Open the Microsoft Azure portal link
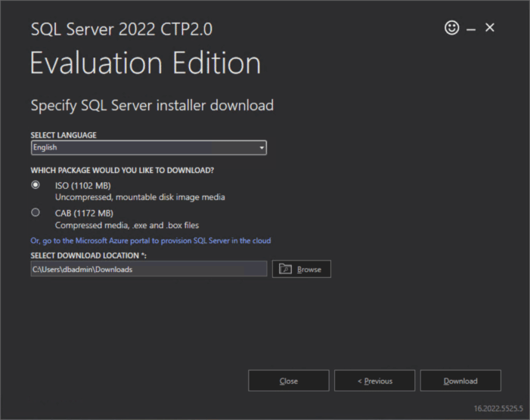 150,241
